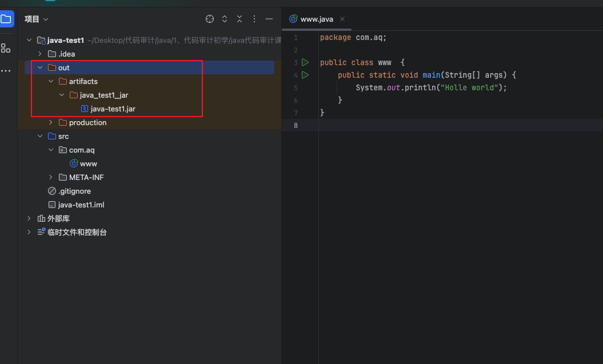
Task: Select the out folder row
Action: pyautogui.click(x=149, y=67)
